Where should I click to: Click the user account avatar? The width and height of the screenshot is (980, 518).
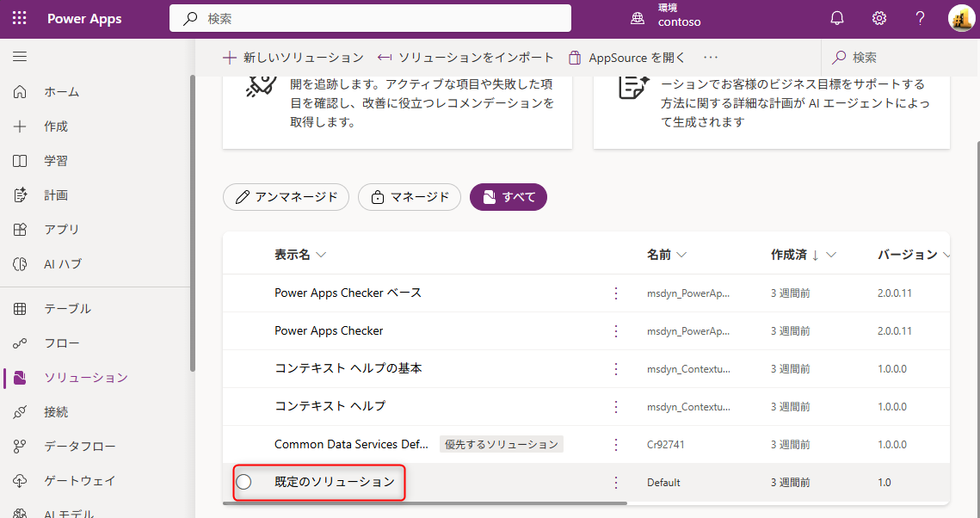pos(960,18)
